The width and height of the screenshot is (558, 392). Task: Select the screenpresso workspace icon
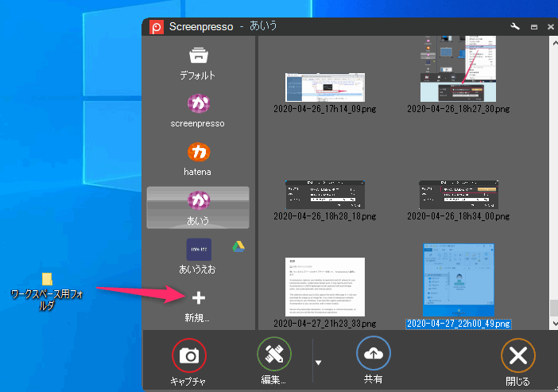coord(199,103)
